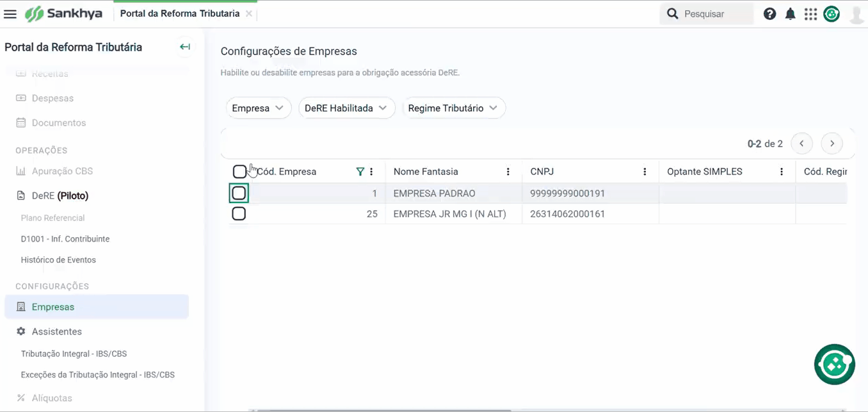Viewport: 868px width, 412px height.
Task: Open D1001 - Inf. Contribuinte link
Action: pyautogui.click(x=65, y=239)
